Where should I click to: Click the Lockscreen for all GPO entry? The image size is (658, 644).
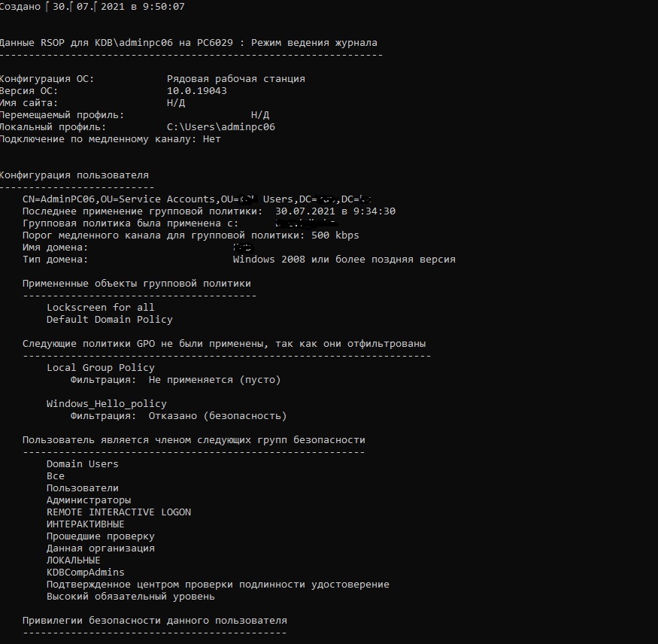(x=100, y=307)
